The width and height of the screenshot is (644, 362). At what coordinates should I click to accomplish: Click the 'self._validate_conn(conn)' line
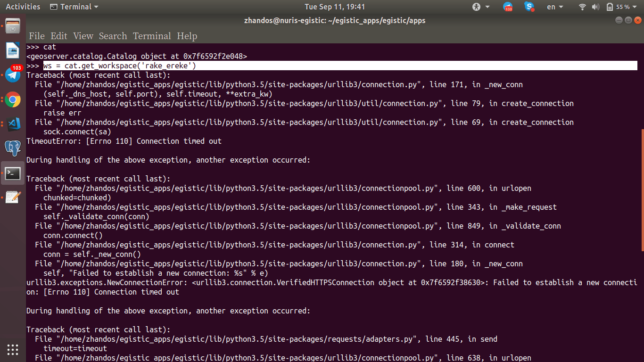pyautogui.click(x=96, y=216)
